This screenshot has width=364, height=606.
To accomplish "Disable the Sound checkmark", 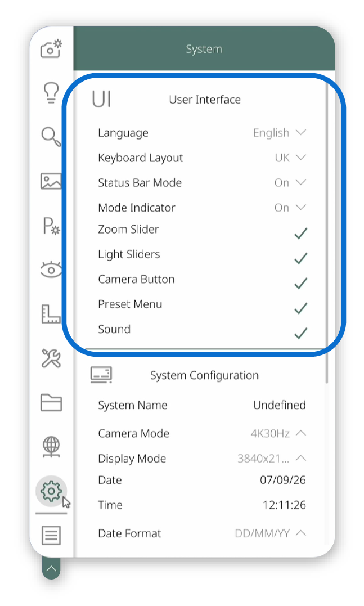I will 300,333.
